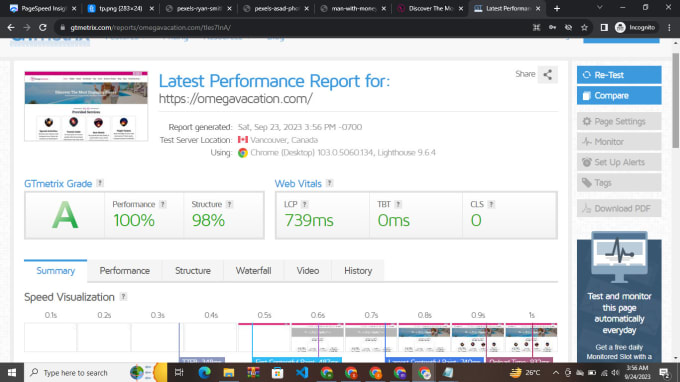
Task: Click the Re-Test button
Action: (x=619, y=75)
